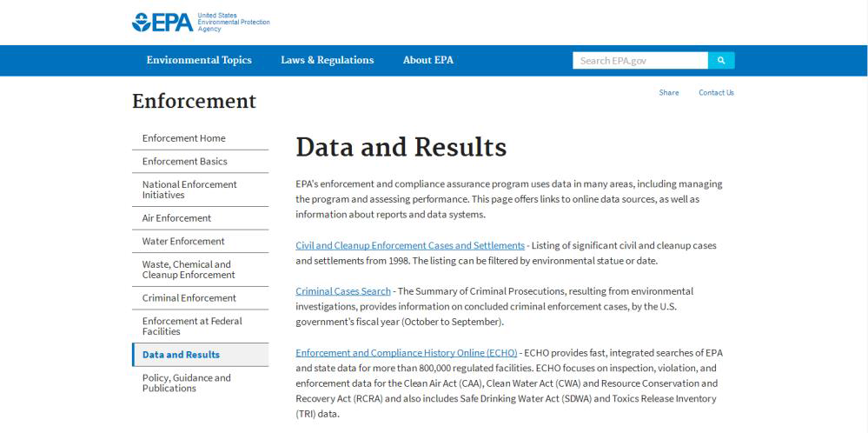This screenshot has width=868, height=433.
Task: Click the Data and Results page title
Action: pos(401,148)
